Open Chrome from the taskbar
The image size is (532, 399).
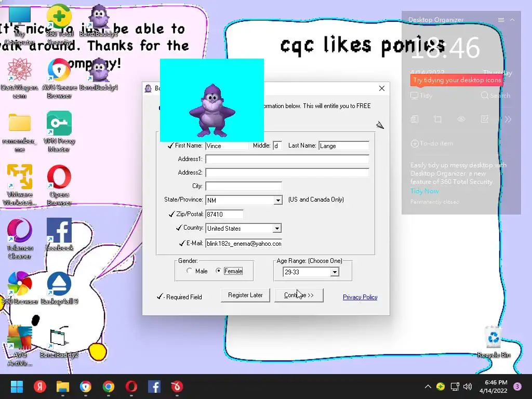coord(109,387)
